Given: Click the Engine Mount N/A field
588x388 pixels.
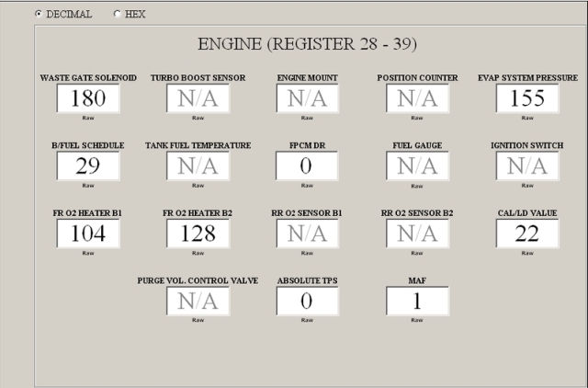Looking at the screenshot, I should (307, 98).
